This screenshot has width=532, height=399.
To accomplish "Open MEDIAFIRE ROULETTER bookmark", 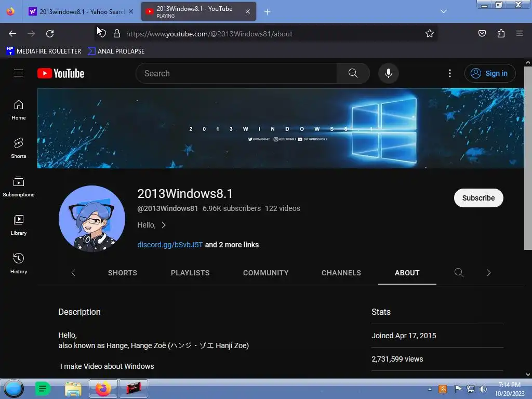I will [44, 51].
